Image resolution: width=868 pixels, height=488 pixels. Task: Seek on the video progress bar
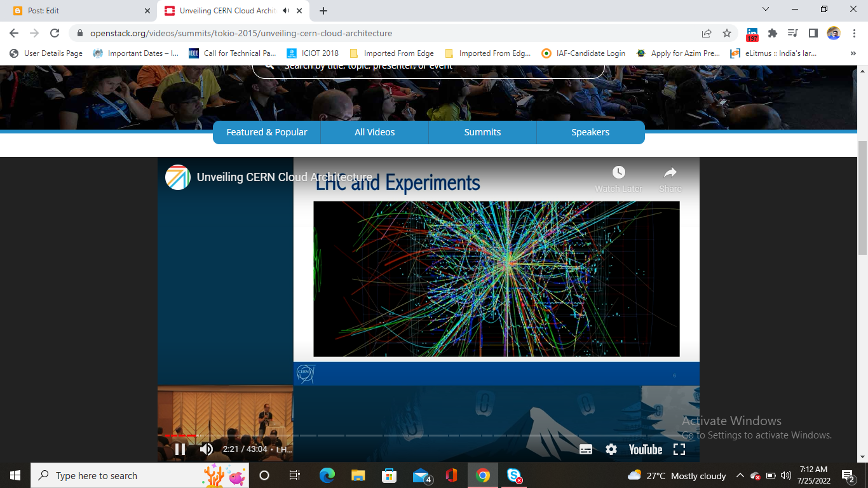(428, 435)
